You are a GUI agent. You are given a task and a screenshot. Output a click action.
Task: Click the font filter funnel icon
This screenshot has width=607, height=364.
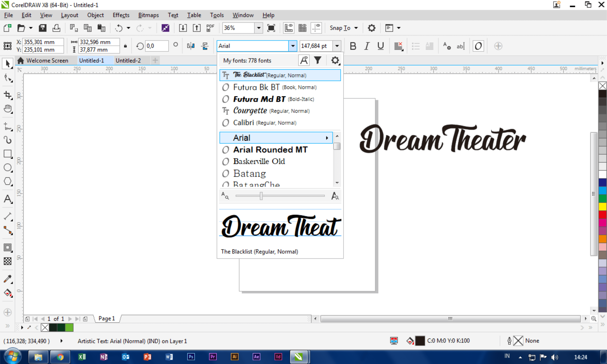(318, 60)
